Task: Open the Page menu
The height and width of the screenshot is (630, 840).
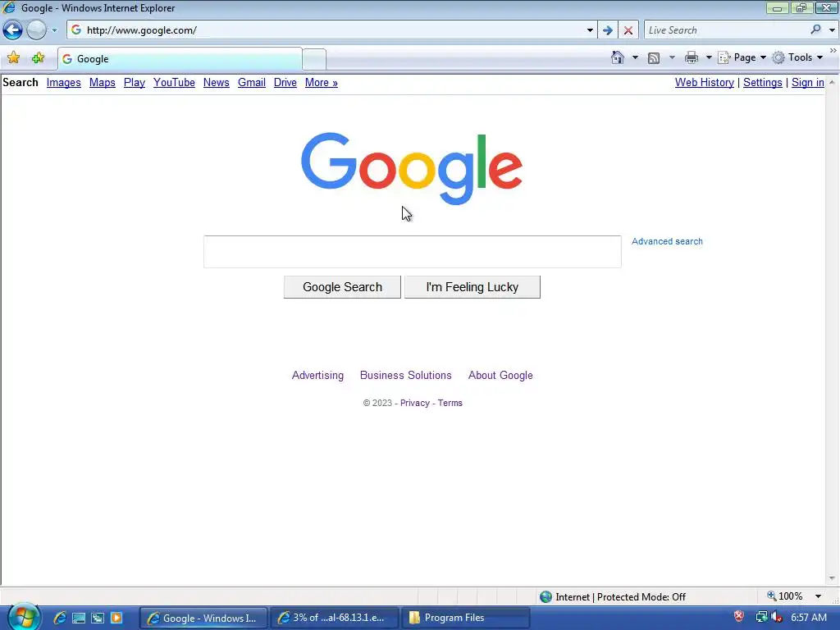Action: click(742, 57)
